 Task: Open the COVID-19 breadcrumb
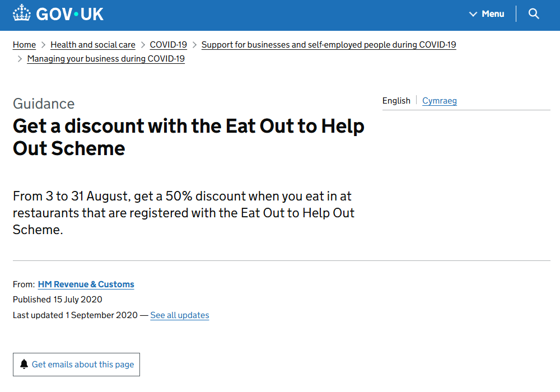(168, 44)
